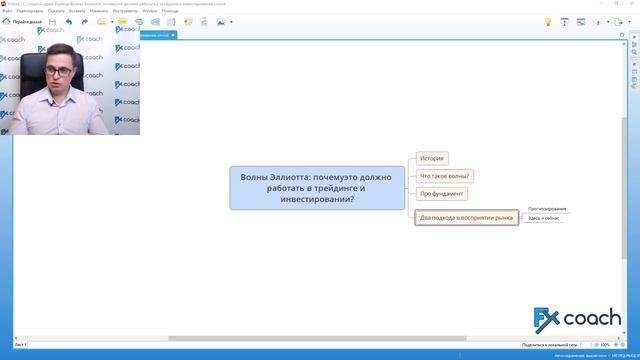The height and width of the screenshot is (360, 640).
Task: Add a label to the selected topic
Action: click(188, 22)
